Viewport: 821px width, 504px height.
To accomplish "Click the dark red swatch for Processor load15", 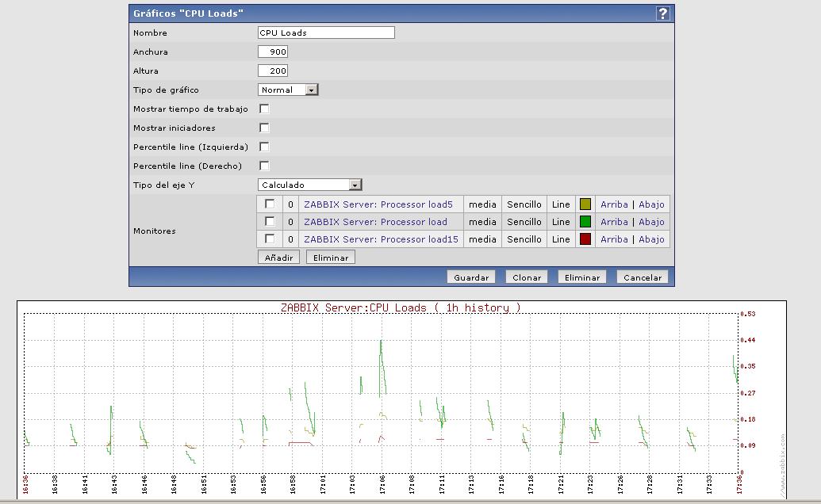I will pyautogui.click(x=585, y=239).
